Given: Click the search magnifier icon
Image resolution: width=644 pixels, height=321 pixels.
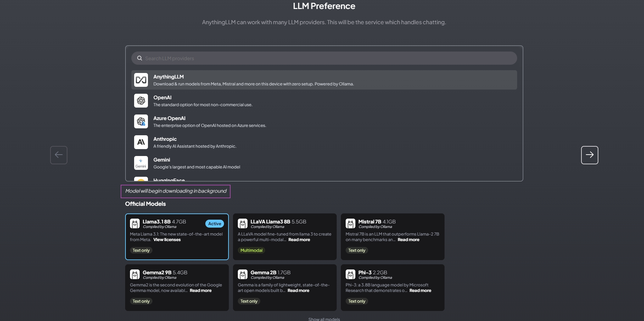Looking at the screenshot, I should tap(140, 58).
